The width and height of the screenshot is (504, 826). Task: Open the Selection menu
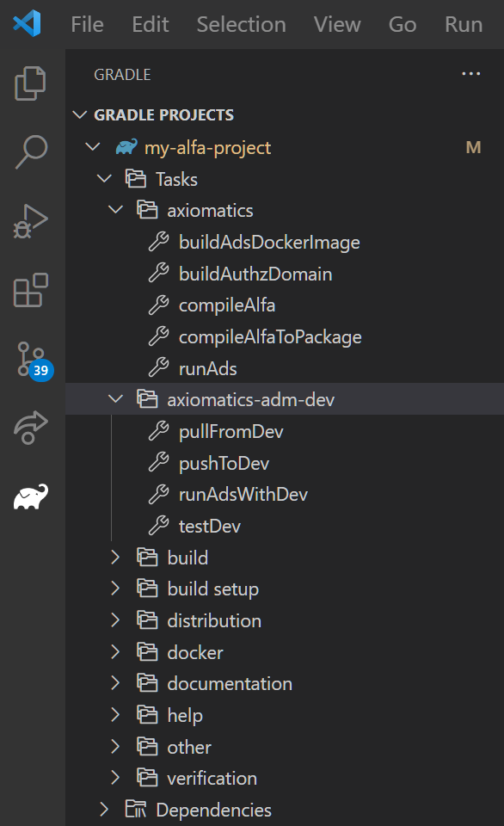[x=241, y=24]
